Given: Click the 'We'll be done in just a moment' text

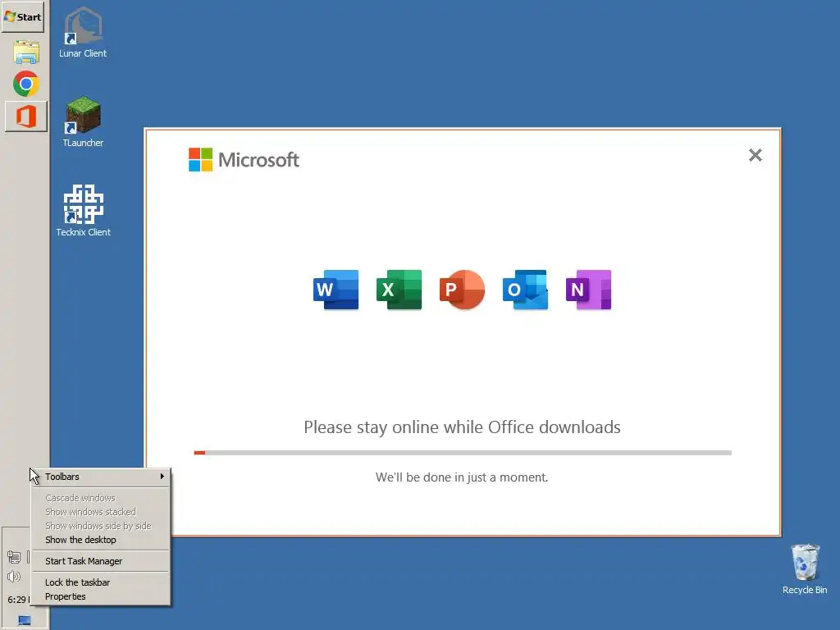Looking at the screenshot, I should click(462, 477).
